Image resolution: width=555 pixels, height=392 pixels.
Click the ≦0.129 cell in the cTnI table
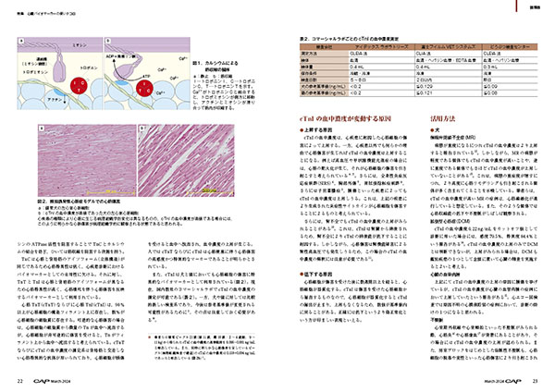(425, 86)
